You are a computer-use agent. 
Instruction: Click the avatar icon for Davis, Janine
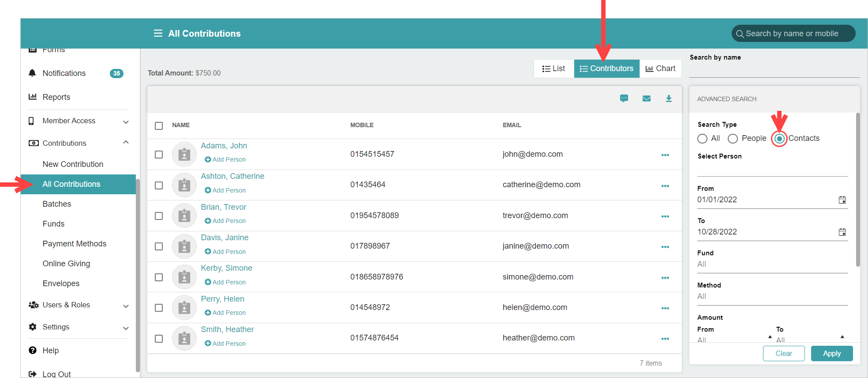[x=184, y=246]
